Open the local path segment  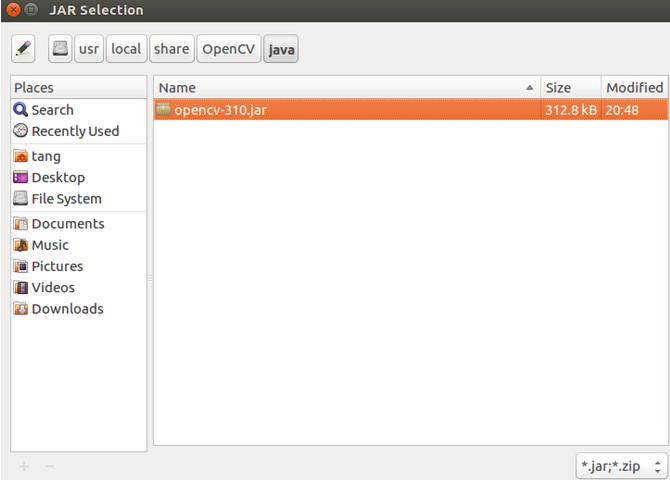126,49
